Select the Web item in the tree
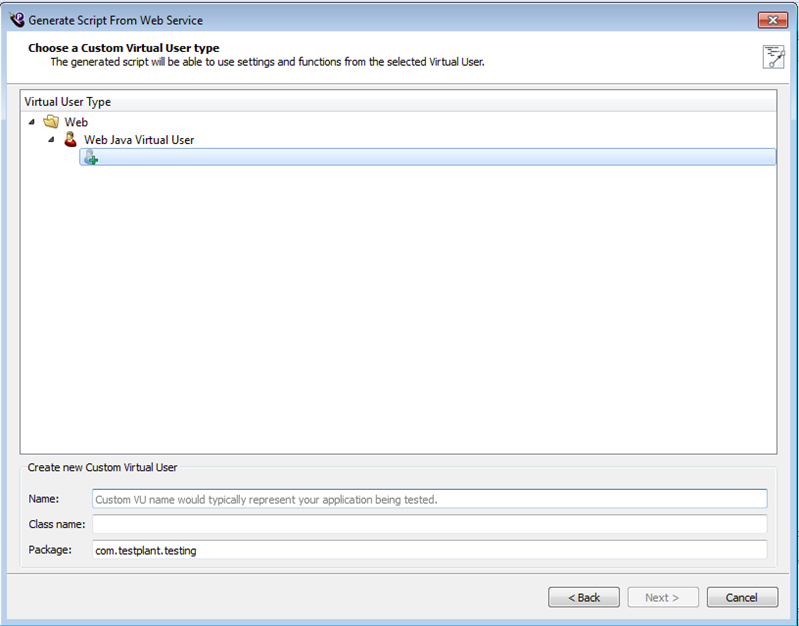799x626 pixels. pyautogui.click(x=76, y=122)
